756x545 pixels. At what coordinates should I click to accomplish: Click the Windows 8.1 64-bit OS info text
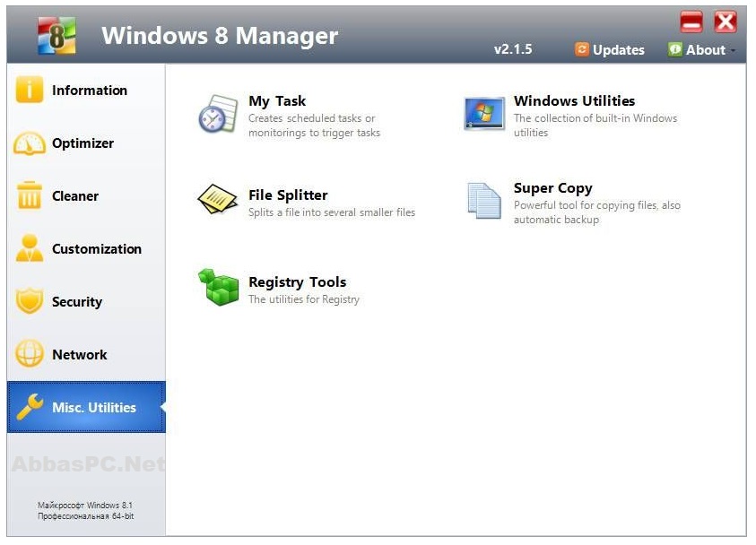85,511
